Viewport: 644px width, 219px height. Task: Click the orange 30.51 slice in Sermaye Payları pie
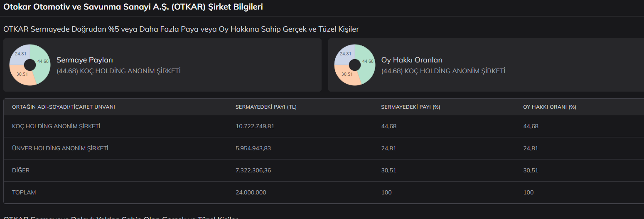[22, 75]
